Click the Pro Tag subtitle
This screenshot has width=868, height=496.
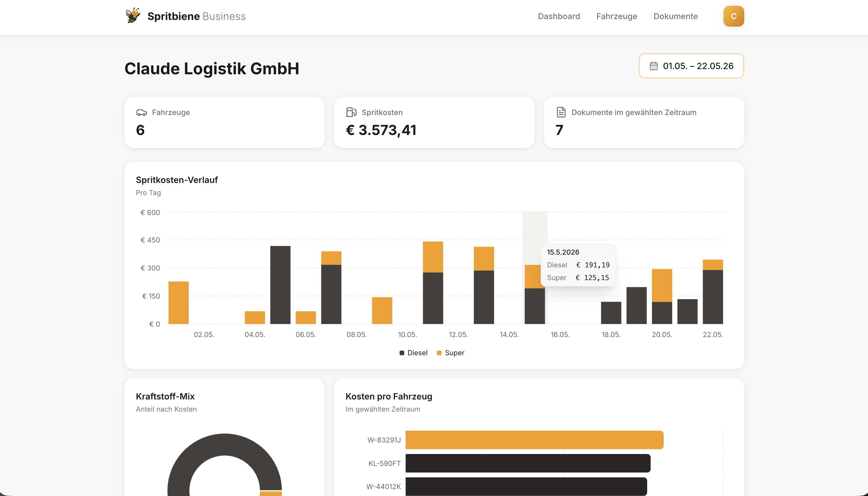[148, 193]
